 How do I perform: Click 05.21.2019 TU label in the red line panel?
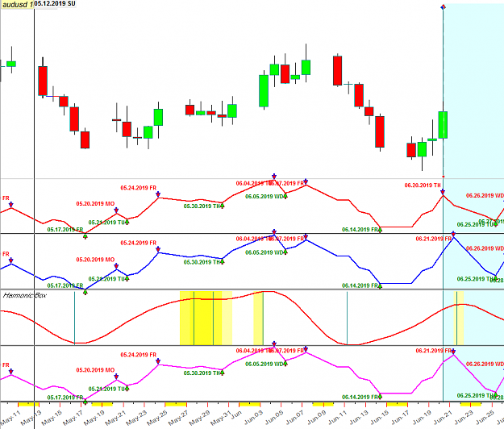(x=107, y=223)
